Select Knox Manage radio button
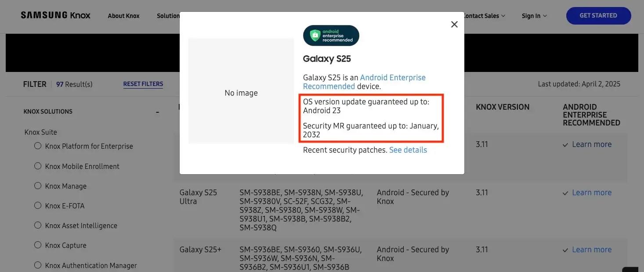This screenshot has width=644, height=272. pos(38,186)
